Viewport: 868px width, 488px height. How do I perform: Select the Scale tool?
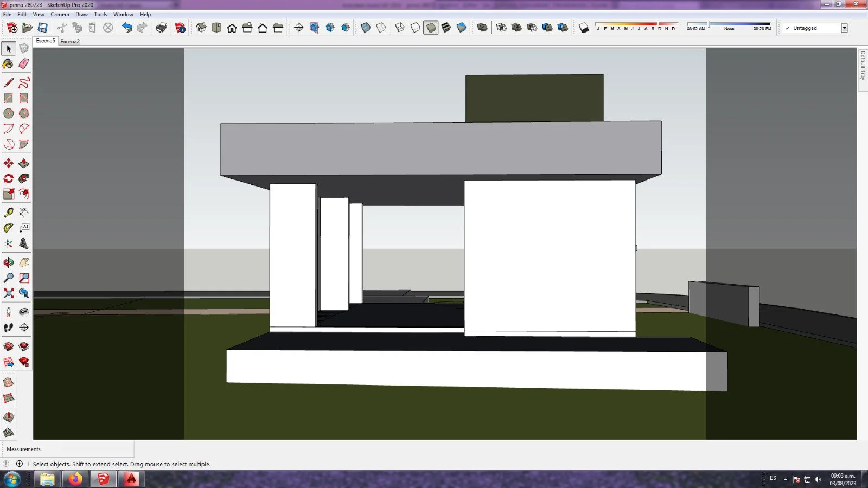9,194
